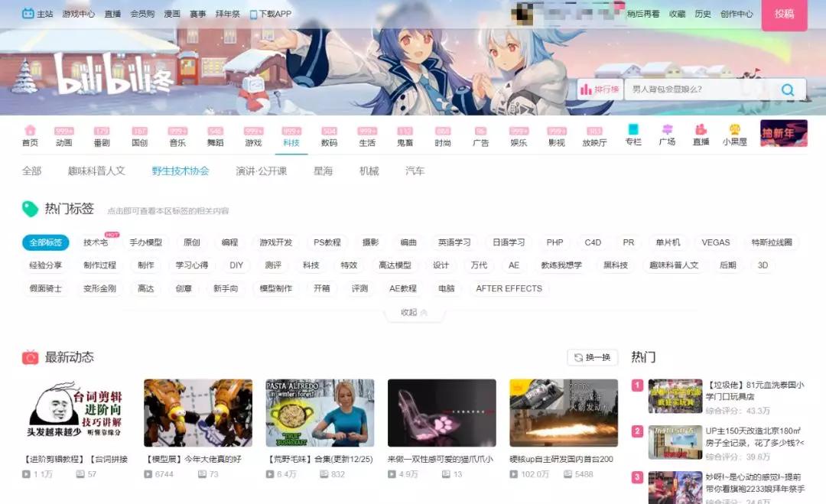
Task: Open the 鬼畜 channel icon
Action: 405,136
